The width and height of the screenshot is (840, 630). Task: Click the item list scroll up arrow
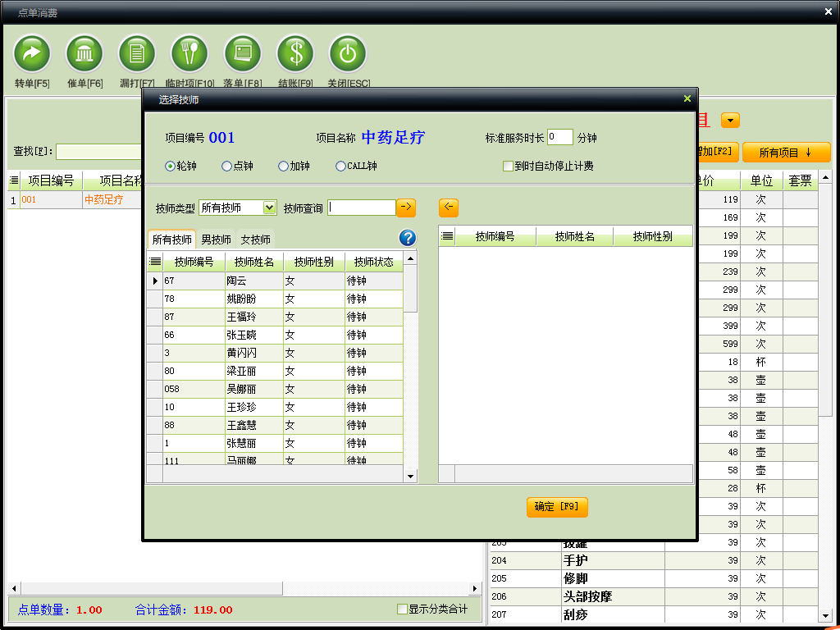(x=825, y=177)
